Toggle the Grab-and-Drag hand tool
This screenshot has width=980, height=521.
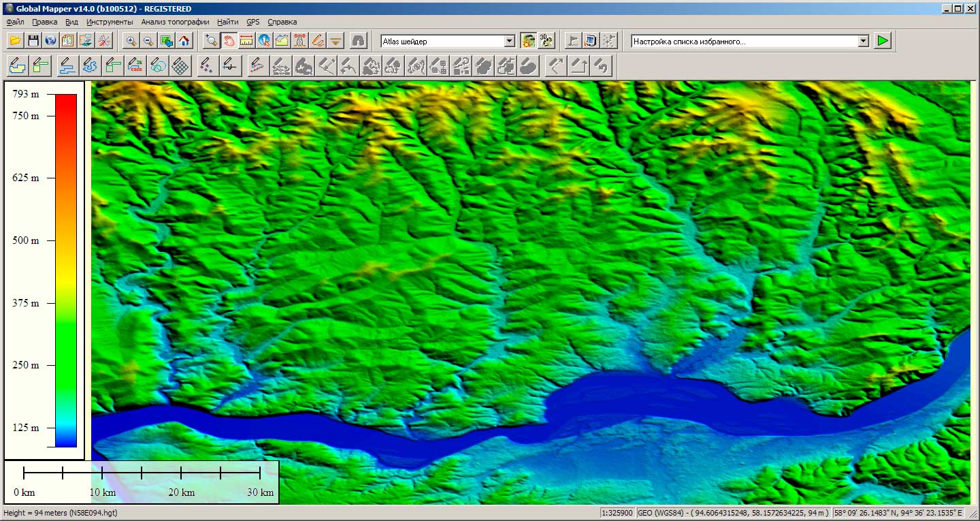click(229, 41)
